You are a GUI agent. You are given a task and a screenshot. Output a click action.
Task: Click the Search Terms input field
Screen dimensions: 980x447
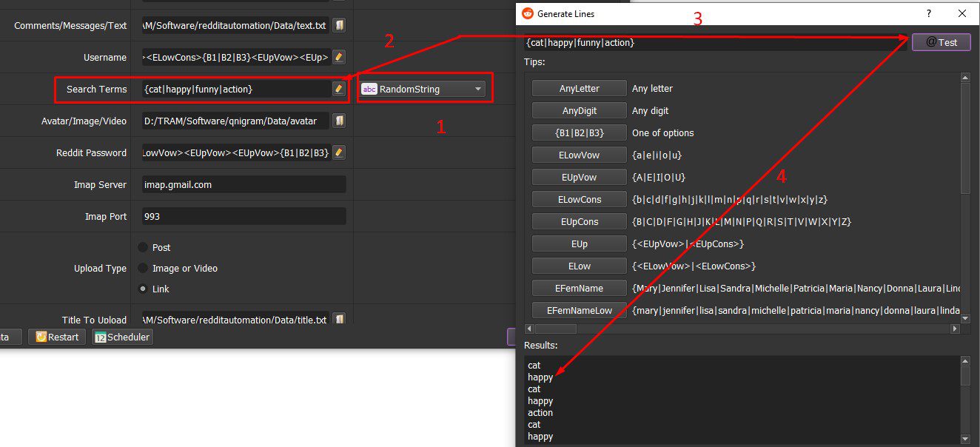[x=236, y=89]
